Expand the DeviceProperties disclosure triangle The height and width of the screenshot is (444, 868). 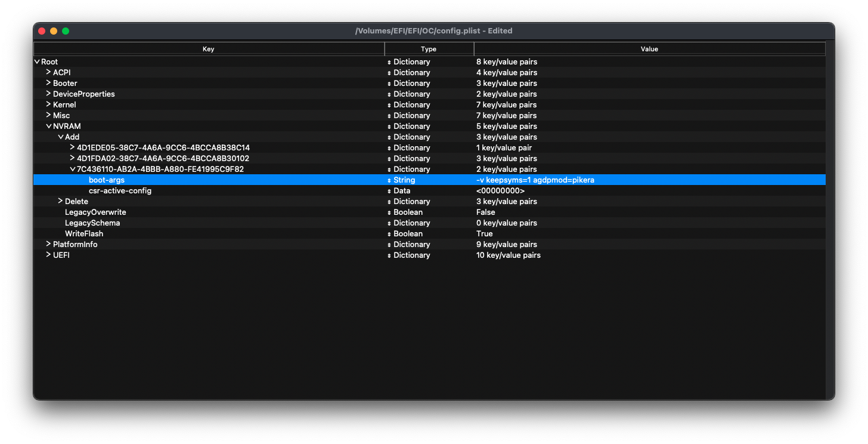(49, 94)
